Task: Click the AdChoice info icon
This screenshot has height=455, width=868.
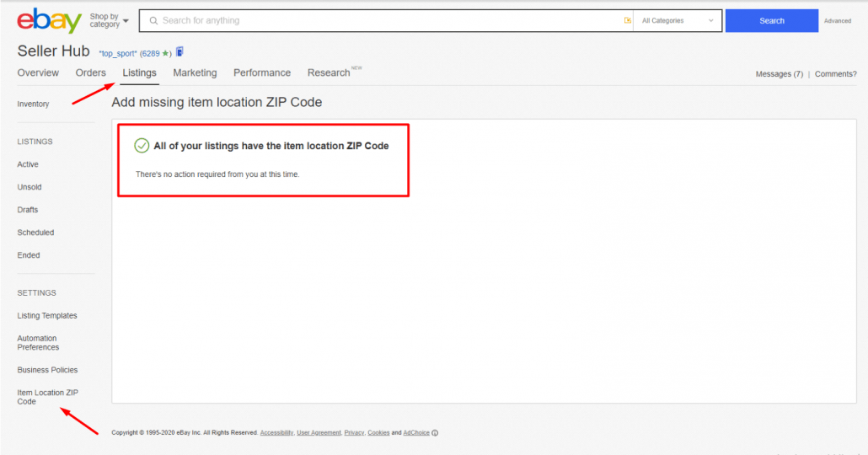Action: [x=435, y=433]
